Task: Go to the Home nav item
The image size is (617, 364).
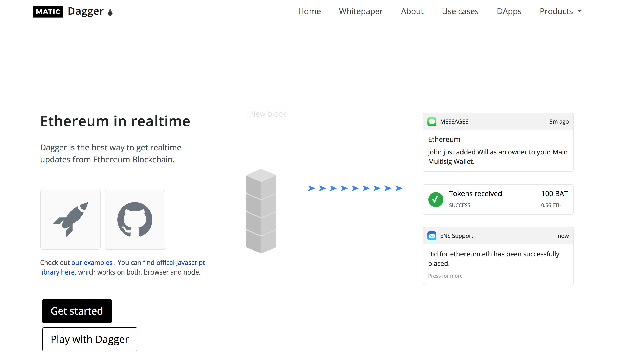Action: pyautogui.click(x=309, y=11)
